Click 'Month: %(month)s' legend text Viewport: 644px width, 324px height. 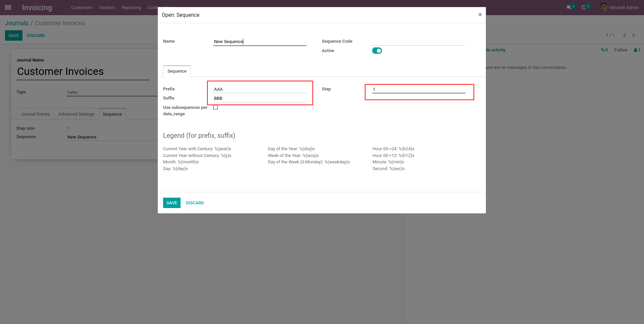181,162
